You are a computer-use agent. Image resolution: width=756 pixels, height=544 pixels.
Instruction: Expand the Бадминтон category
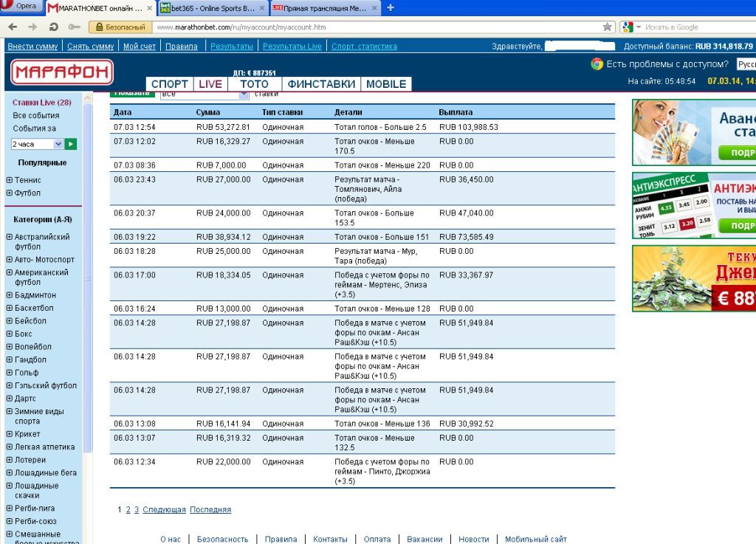(9, 295)
